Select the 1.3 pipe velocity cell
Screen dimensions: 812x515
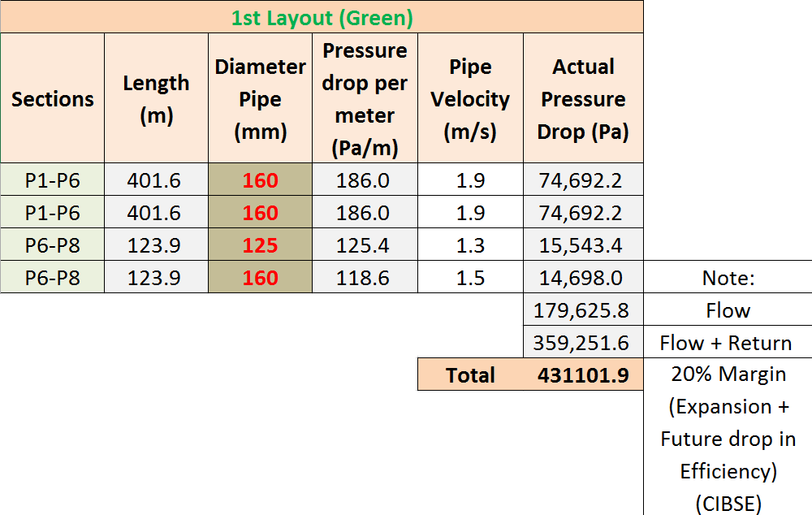[470, 245]
